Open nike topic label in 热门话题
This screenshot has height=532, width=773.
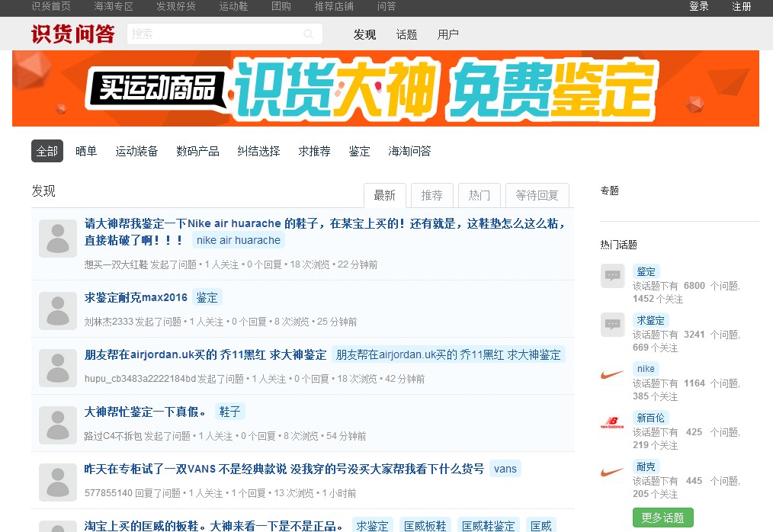pos(646,369)
